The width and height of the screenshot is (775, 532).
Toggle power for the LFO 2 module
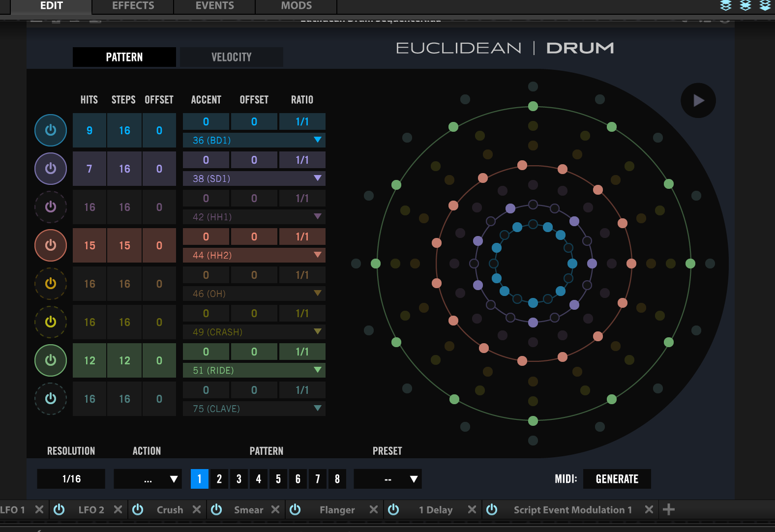click(x=59, y=509)
